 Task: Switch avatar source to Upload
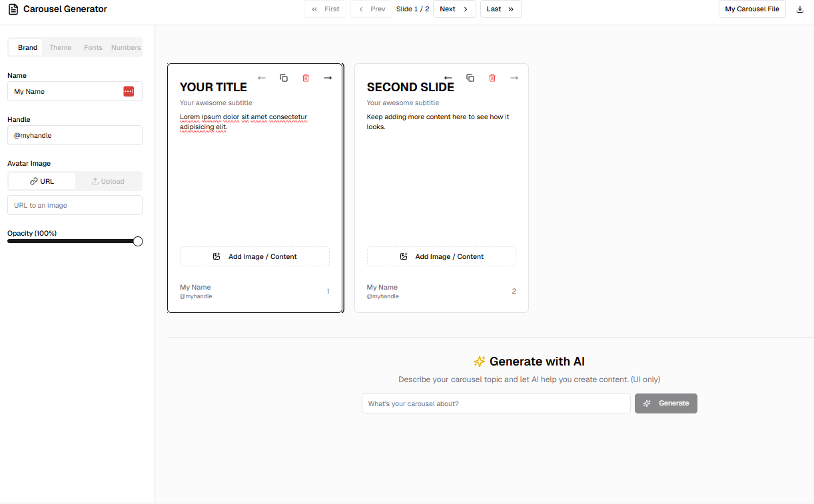click(108, 181)
